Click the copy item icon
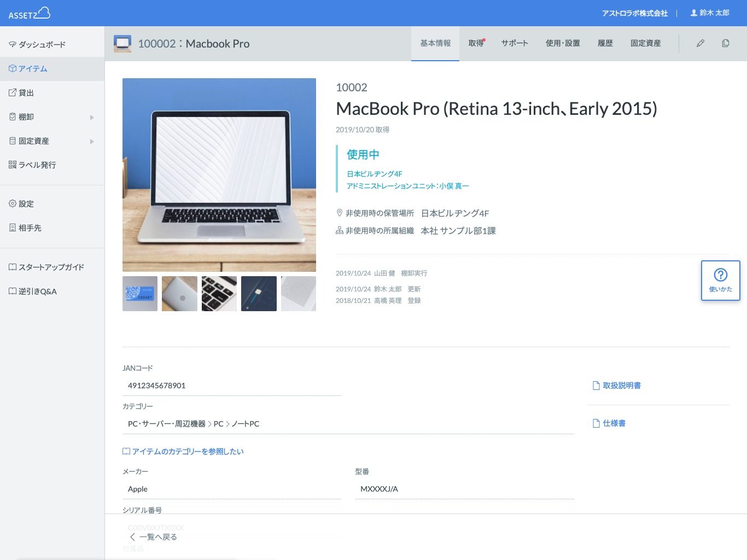Screen dimensions: 747x560 coord(726,43)
